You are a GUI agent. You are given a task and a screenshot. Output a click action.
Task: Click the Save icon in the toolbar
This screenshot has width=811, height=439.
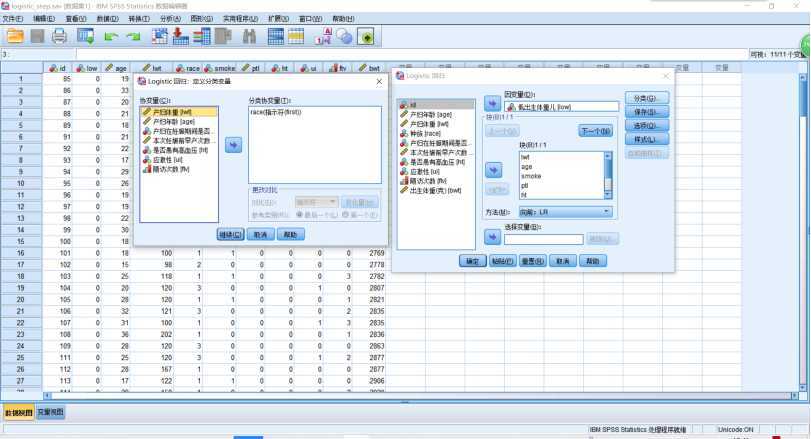pos(37,36)
